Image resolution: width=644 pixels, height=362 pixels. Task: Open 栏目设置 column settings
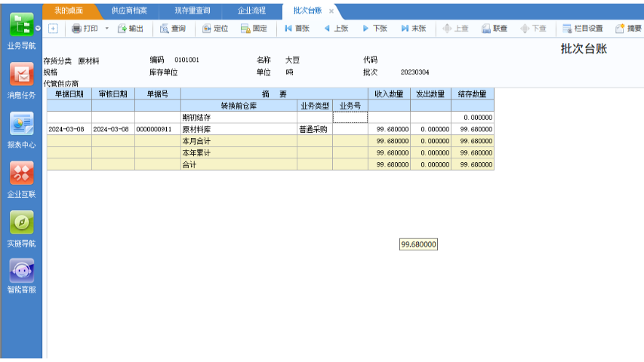click(583, 29)
